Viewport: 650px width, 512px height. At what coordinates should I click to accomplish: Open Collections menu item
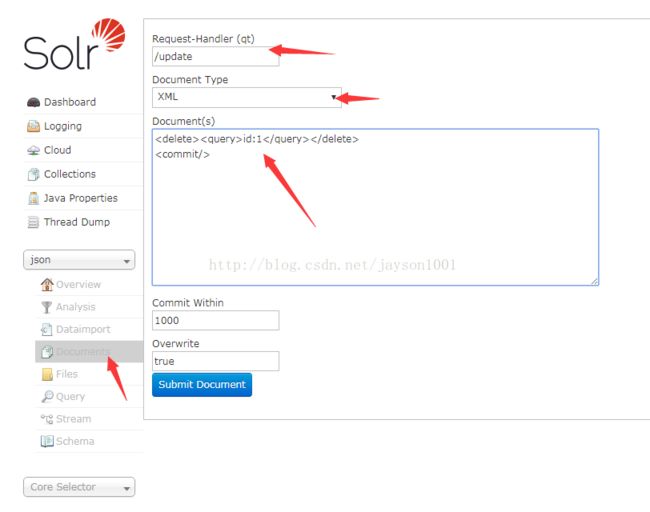pyautogui.click(x=70, y=174)
